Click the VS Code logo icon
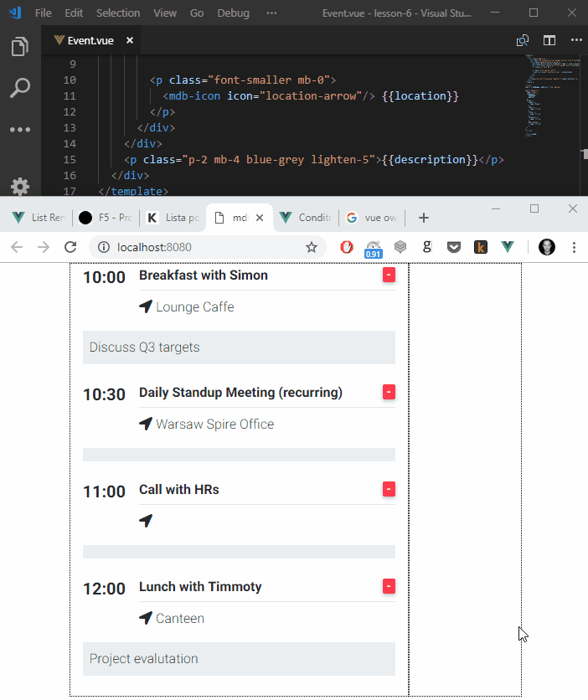This screenshot has height=700, width=588. click(15, 13)
